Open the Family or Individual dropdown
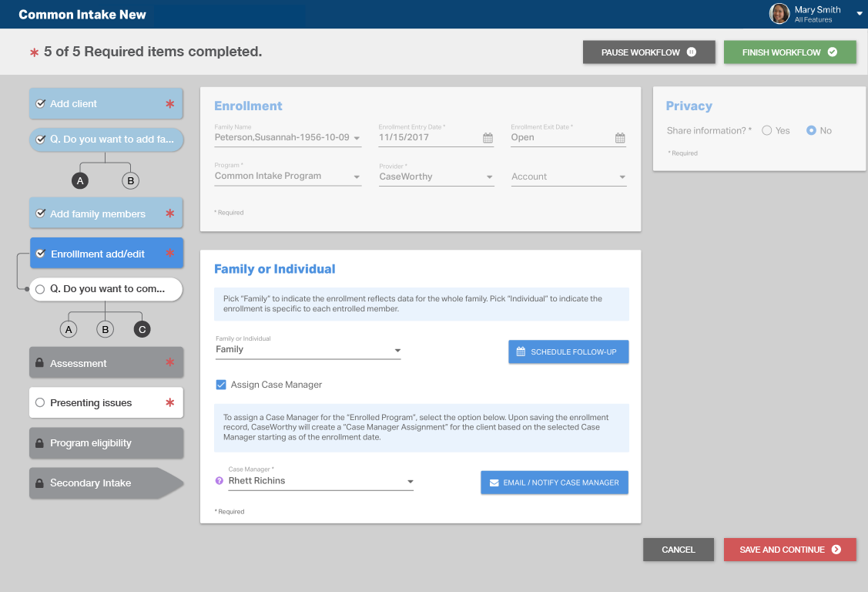The image size is (868, 592). [308, 349]
